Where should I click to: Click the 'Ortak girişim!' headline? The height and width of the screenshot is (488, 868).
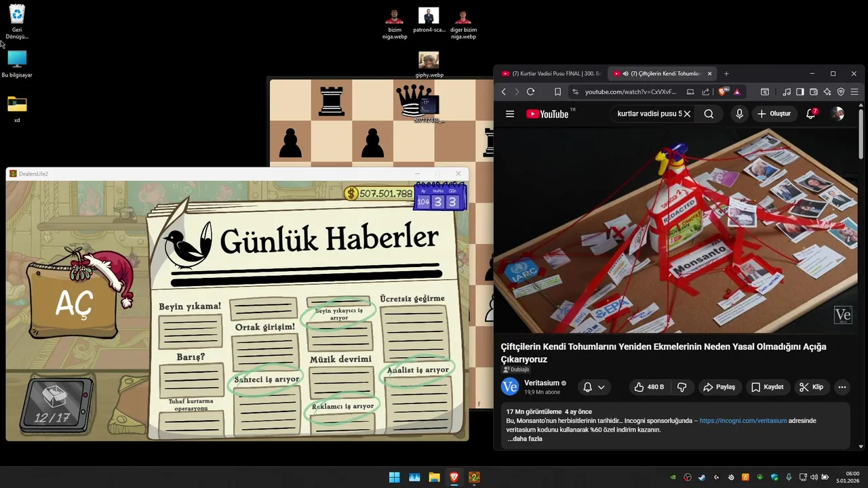pyautogui.click(x=264, y=327)
